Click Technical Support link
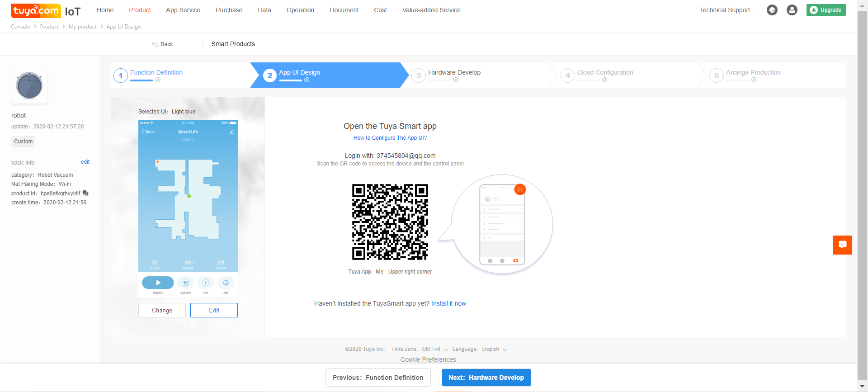The height and width of the screenshot is (392, 868). [725, 10]
